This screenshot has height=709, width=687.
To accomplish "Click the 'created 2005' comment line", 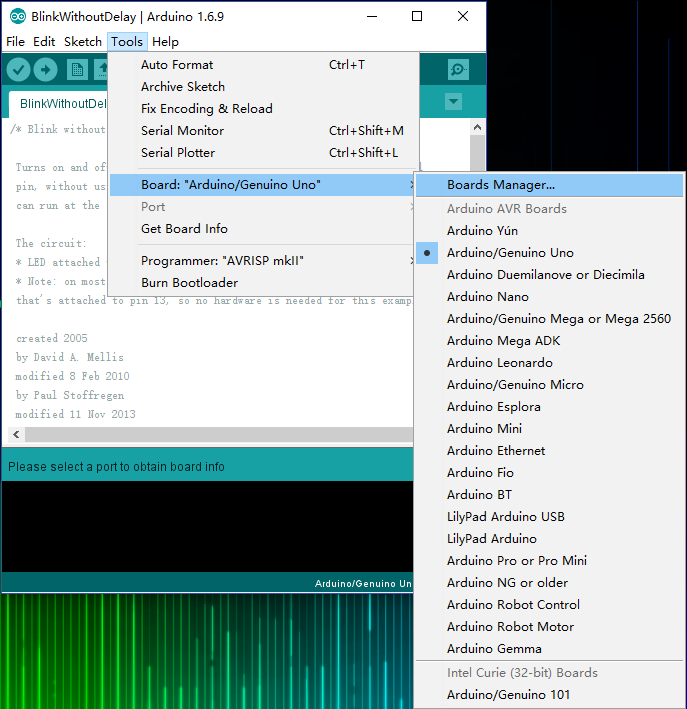I will [52, 338].
